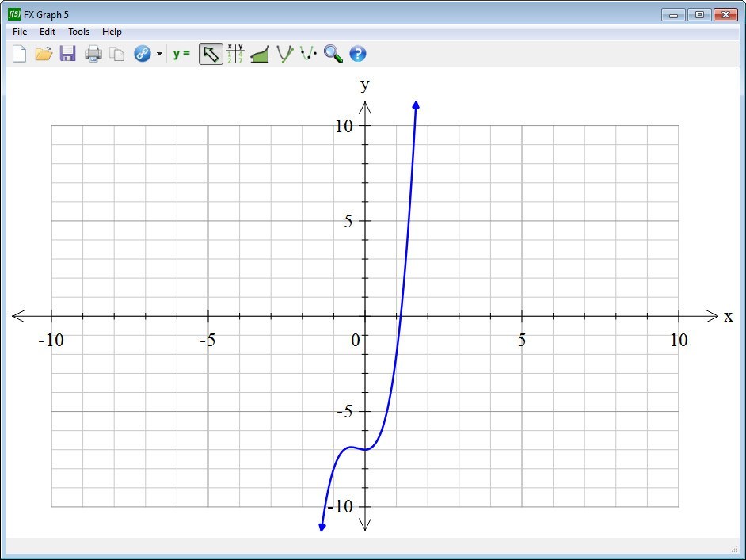
Task: Click the '-10' label on the x-axis
Action: 51,340
